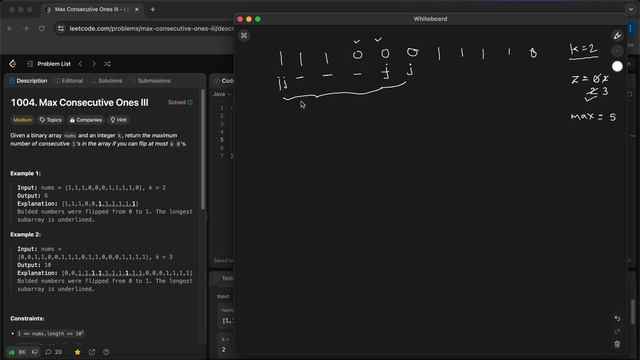Viewport: 640px width, 360px height.
Task: Pick a random problem with shuffle icon
Action: 107,64
